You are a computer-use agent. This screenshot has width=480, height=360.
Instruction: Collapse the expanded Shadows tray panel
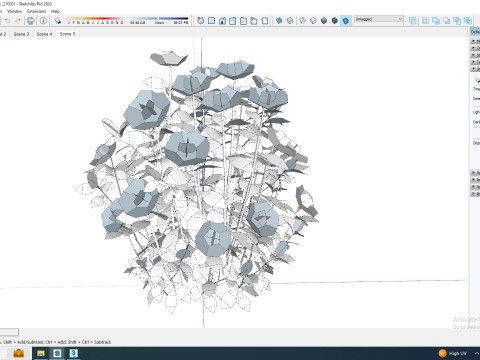click(475, 69)
